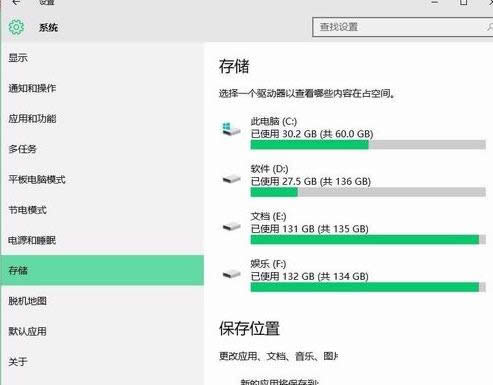493x385 pixels.
Task: Open 电源和睡眠 settings
Action: click(x=102, y=240)
